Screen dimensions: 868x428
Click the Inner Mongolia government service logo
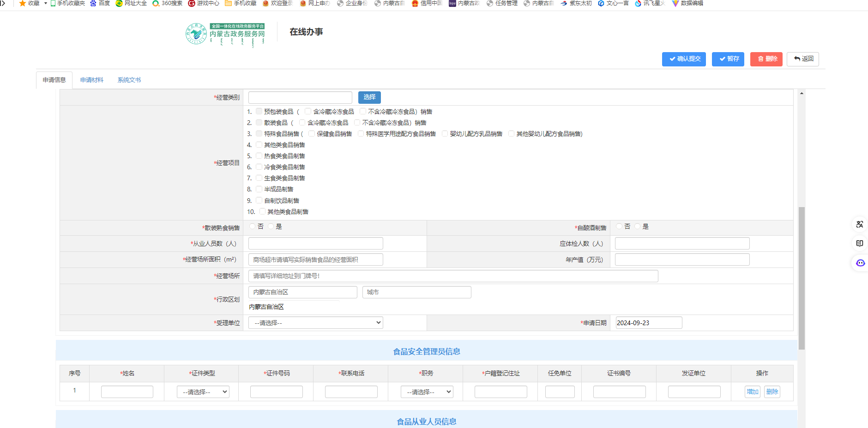(225, 34)
